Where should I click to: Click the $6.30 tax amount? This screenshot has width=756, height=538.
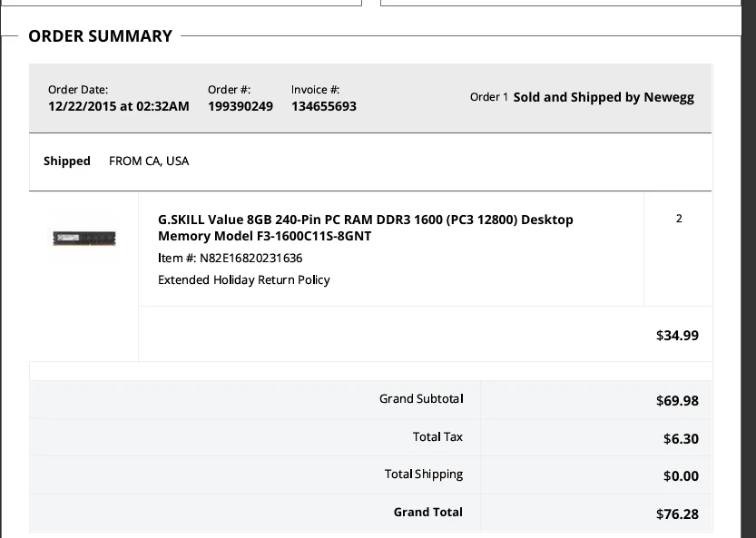tap(681, 439)
